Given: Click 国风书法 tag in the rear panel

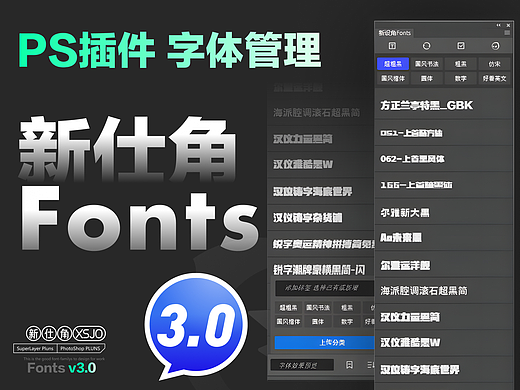Looking at the screenshot, I should click(x=318, y=308).
